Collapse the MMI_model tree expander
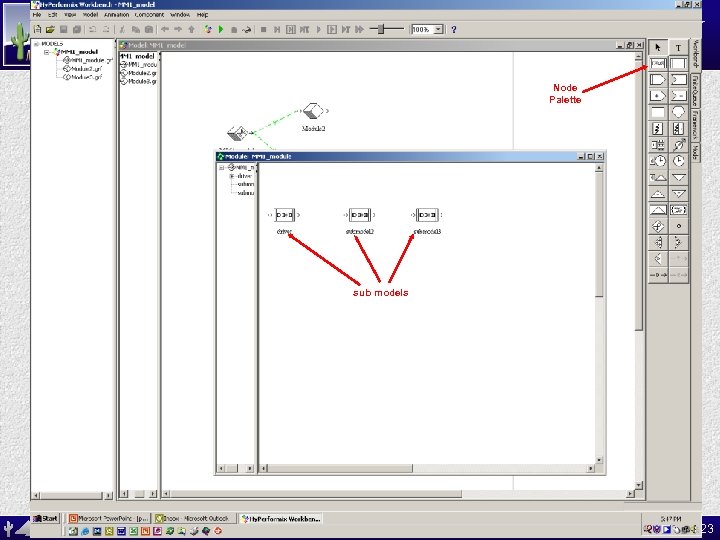Viewport: 720px width, 540px height. coord(46,52)
